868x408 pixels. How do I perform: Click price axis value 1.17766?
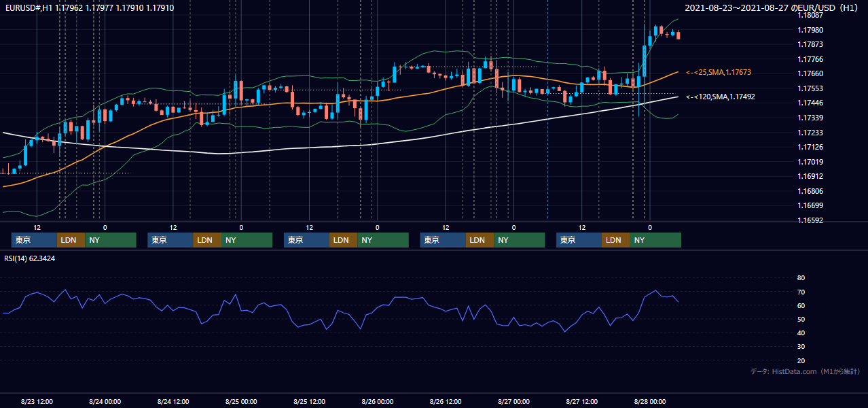(811, 59)
